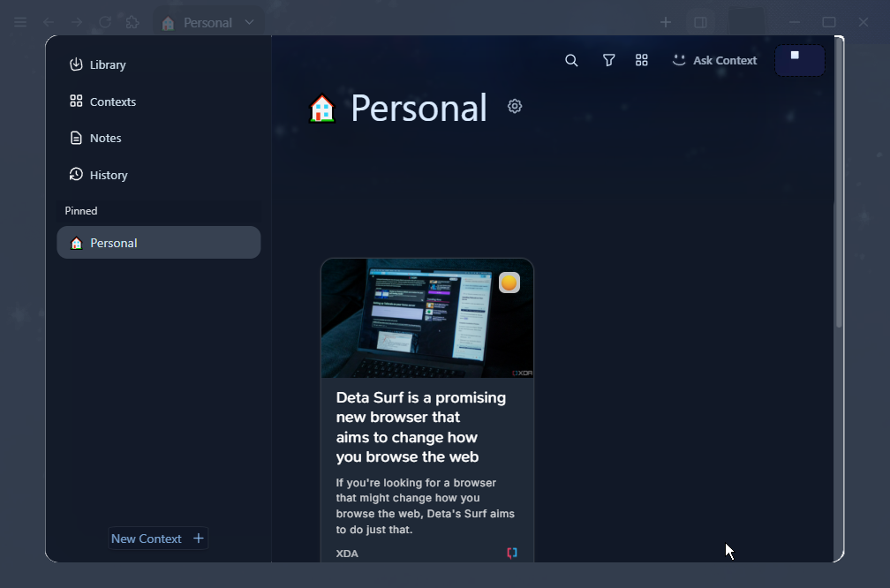890x588 pixels.
Task: Click the dark square button top right
Action: (800, 60)
